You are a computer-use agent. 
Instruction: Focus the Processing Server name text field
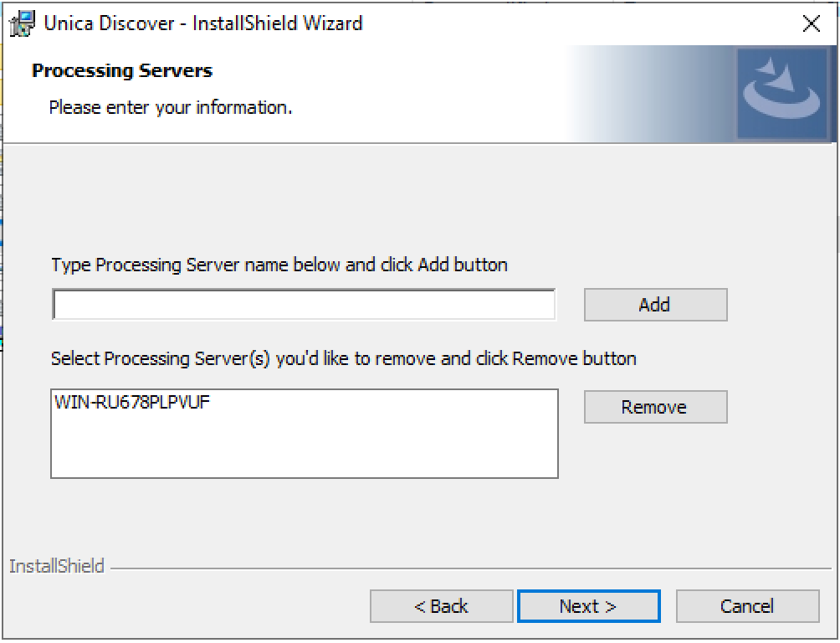304,305
